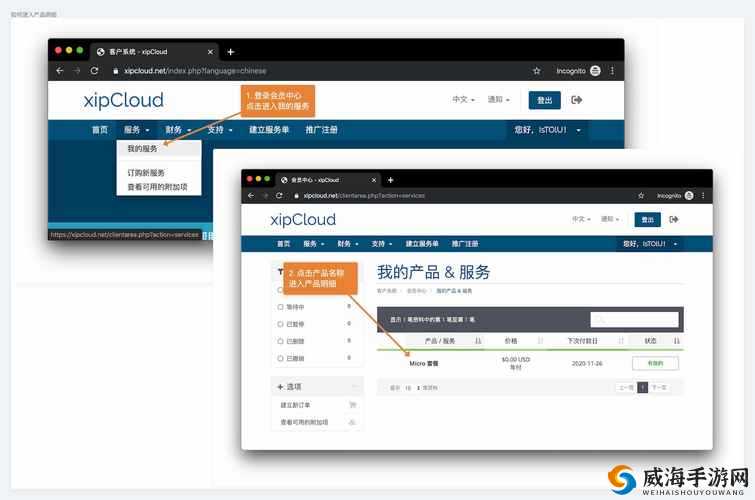This screenshot has width=755, height=500.
Task: Open 推广注册 in the front window navbar
Action: click(x=465, y=244)
